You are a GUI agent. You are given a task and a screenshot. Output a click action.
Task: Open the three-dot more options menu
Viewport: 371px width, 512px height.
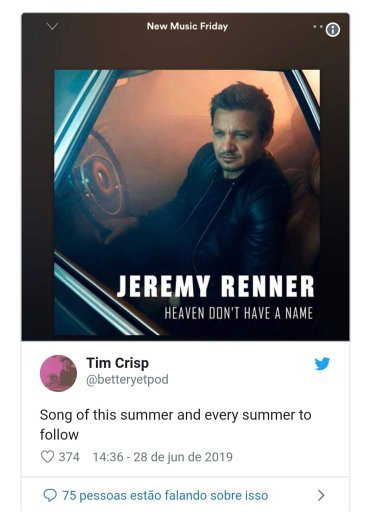click(318, 27)
